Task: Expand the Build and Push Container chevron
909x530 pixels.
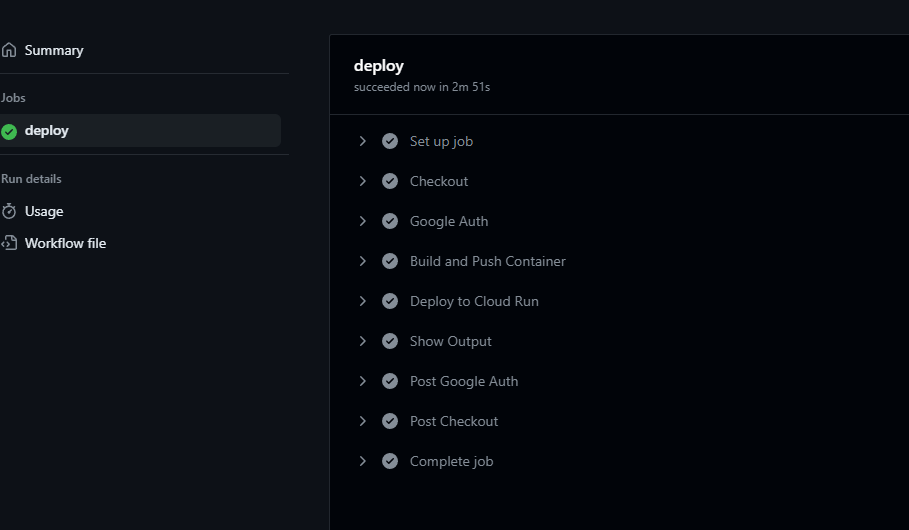Action: (x=362, y=261)
